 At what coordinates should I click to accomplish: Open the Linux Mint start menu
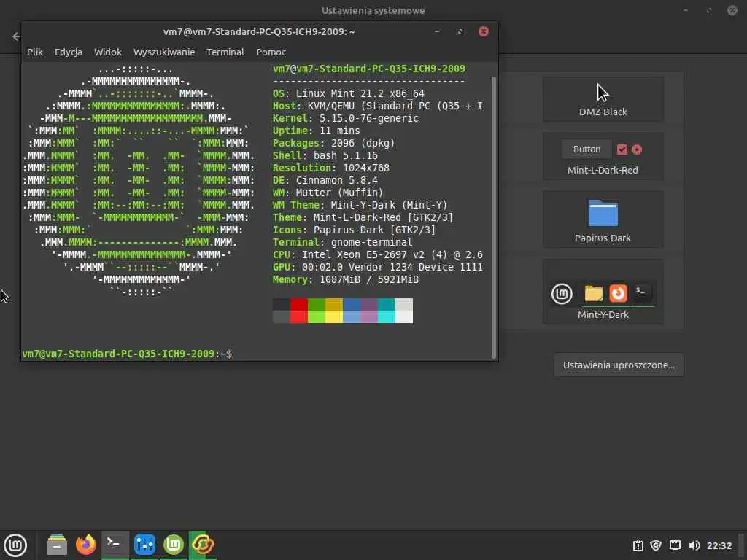15,545
